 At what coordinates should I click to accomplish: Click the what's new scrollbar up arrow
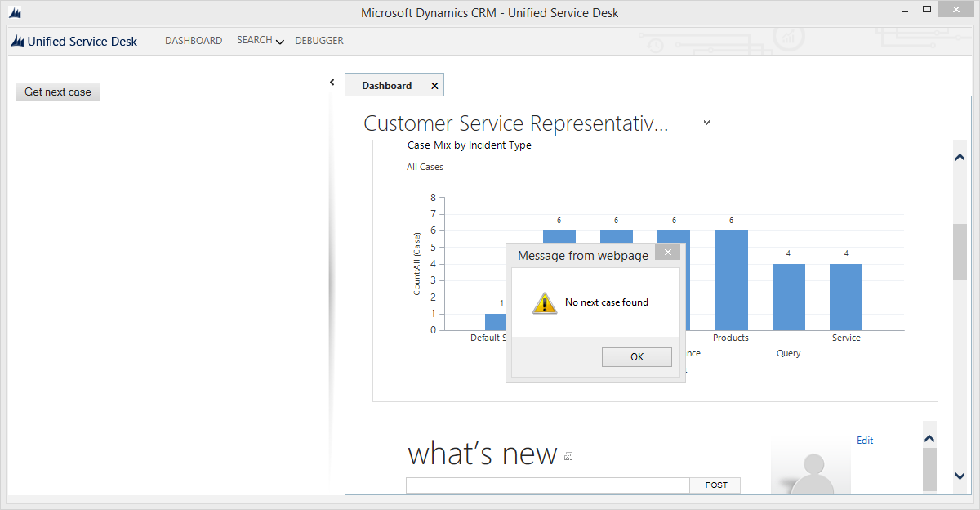(x=929, y=439)
